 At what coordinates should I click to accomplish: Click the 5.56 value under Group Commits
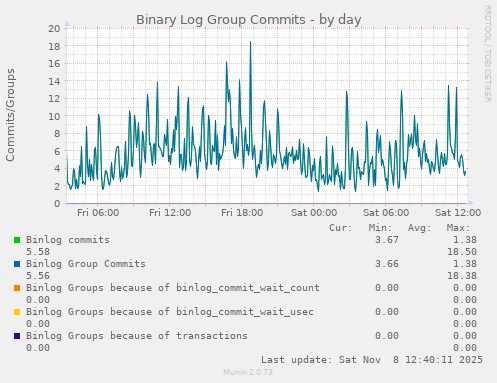(38, 276)
